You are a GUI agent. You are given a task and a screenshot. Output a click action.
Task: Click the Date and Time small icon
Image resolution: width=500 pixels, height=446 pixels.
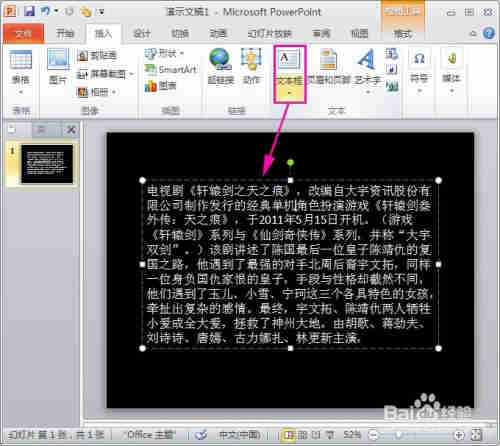392,54
